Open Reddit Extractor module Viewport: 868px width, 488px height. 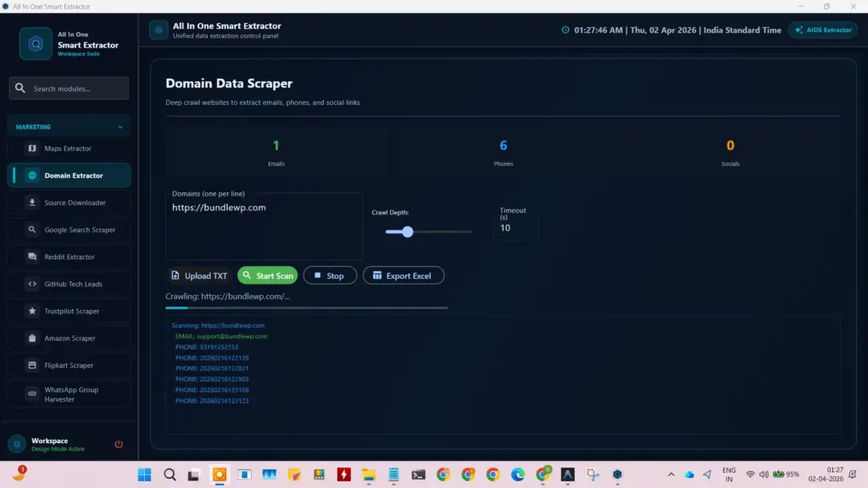point(70,257)
